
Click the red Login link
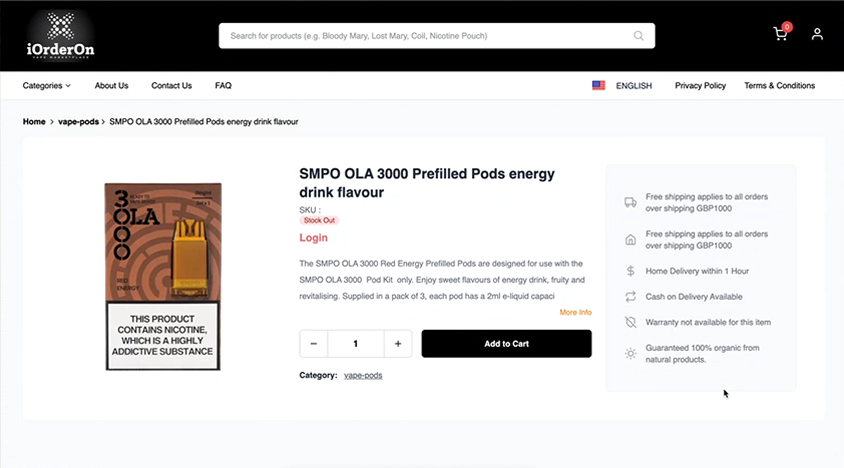313,238
